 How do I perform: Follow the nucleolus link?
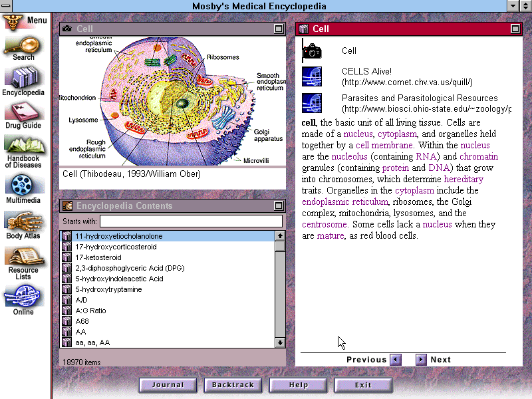pyautogui.click(x=350, y=156)
